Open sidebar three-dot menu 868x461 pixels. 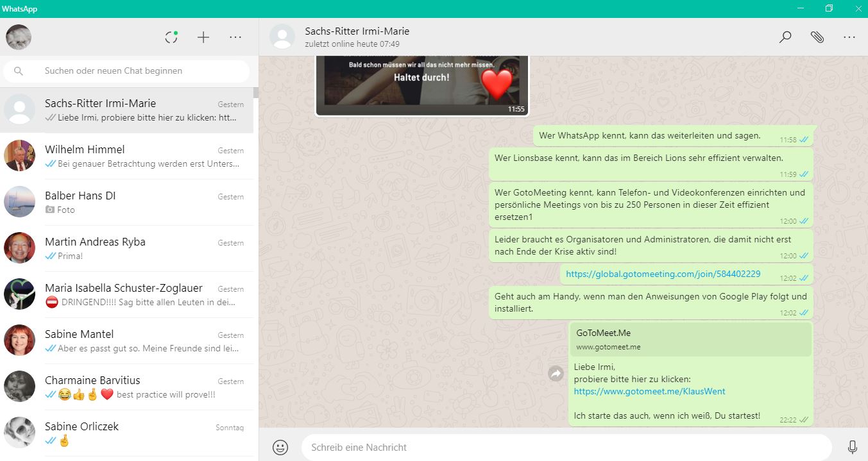point(235,37)
